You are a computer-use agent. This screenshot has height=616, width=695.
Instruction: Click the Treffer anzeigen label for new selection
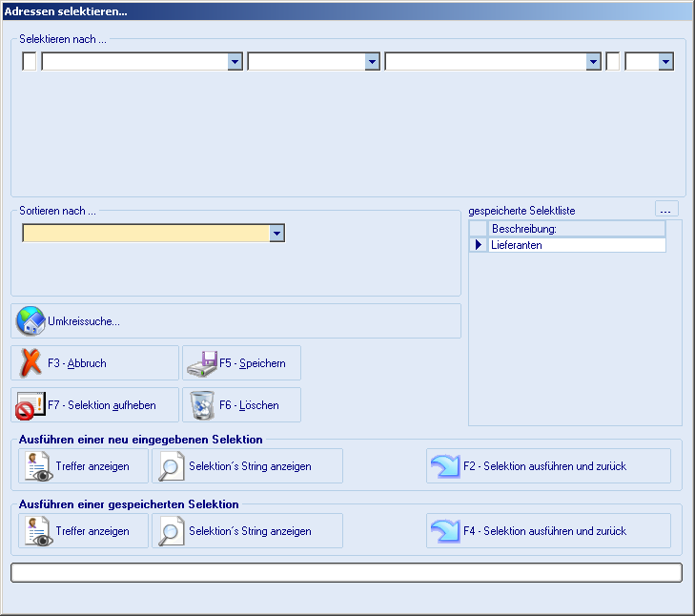pos(92,466)
